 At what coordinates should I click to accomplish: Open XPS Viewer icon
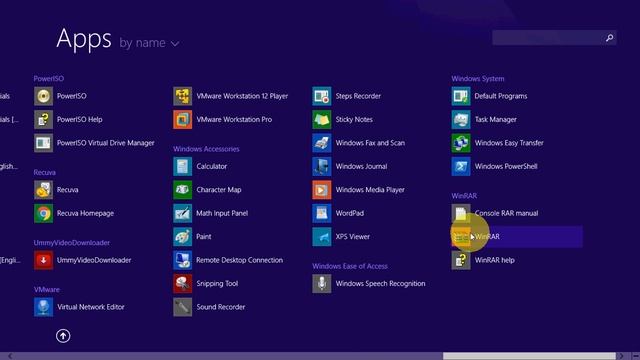pos(322,237)
